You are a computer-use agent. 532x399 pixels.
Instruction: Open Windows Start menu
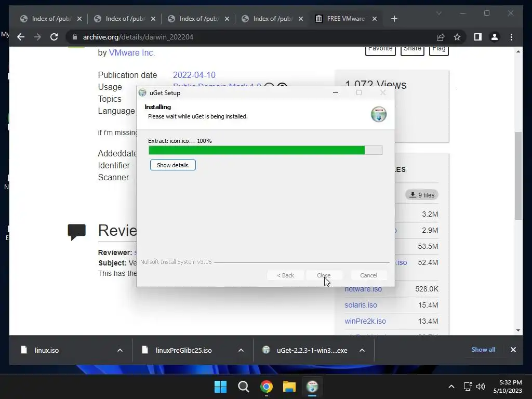point(220,387)
